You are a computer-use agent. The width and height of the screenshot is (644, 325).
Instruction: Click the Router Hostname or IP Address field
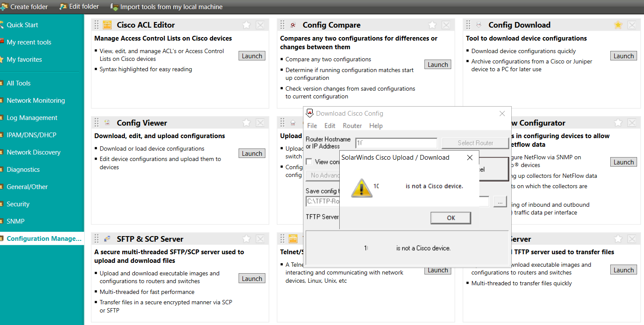tap(396, 143)
